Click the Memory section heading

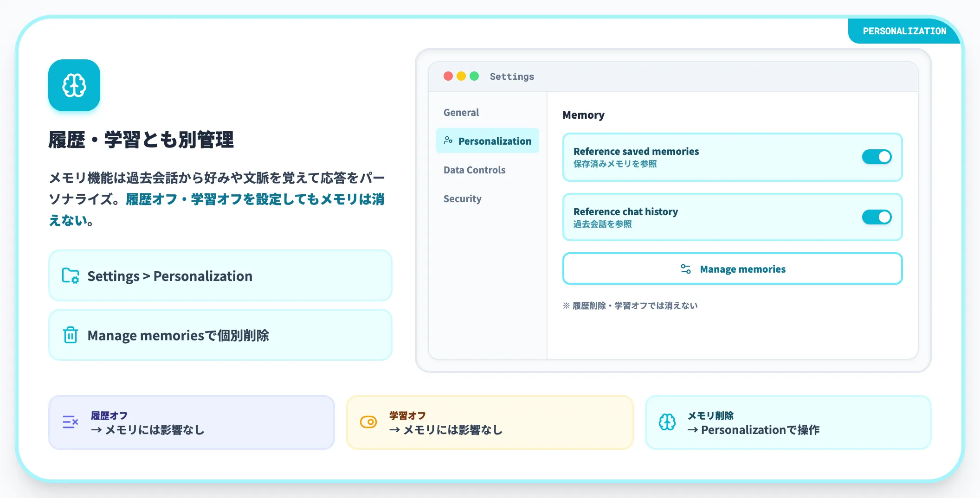[583, 115]
